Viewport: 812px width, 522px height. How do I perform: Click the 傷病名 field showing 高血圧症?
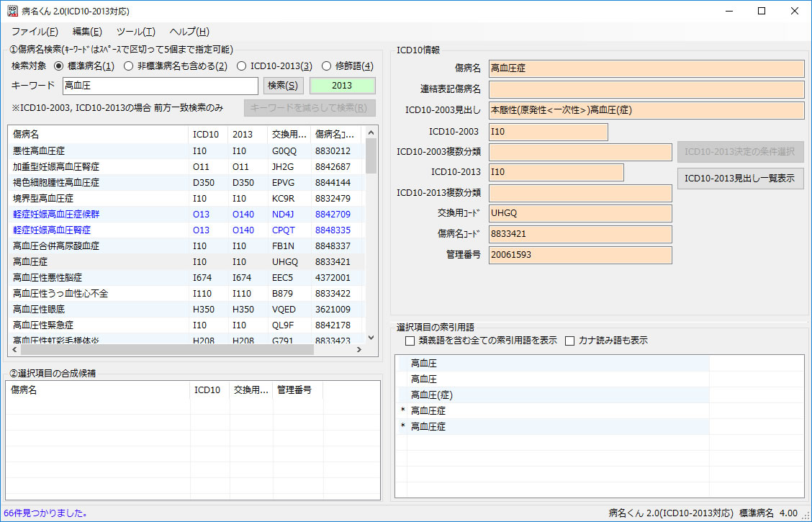point(646,68)
